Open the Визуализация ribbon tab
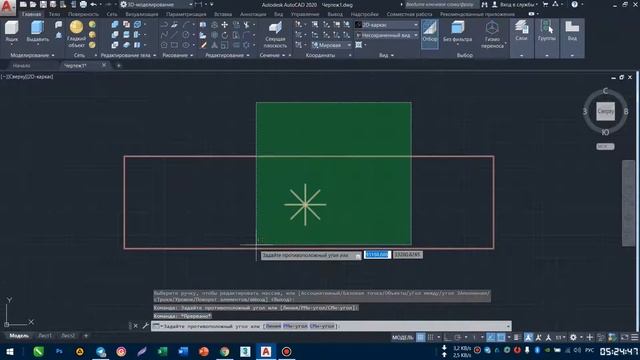Viewport: 640px width, 360px height. [141, 14]
